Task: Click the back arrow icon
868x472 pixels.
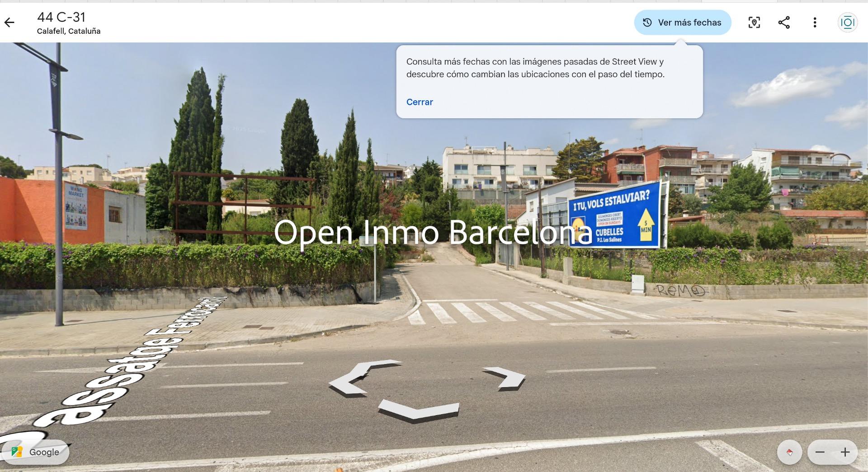Action: (9, 22)
